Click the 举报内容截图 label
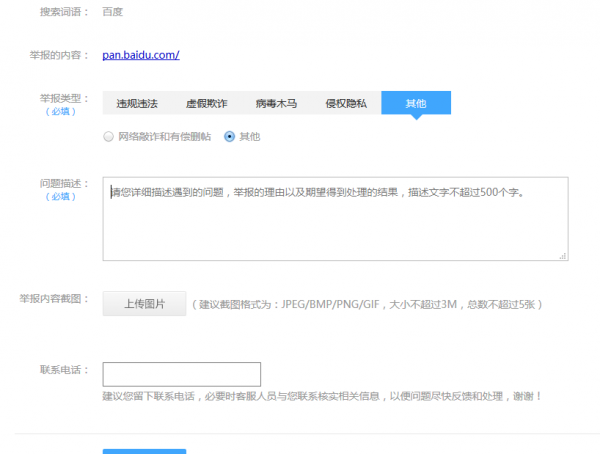Image resolution: width=600 pixels, height=454 pixels. [54, 299]
